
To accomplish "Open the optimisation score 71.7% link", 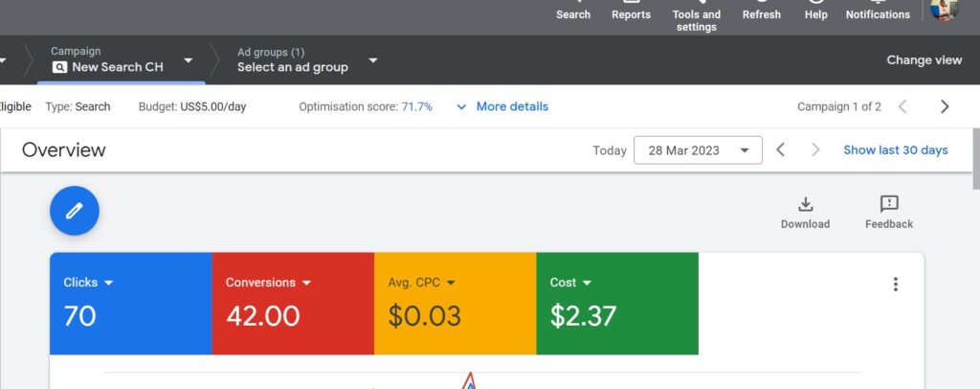I will (x=416, y=107).
